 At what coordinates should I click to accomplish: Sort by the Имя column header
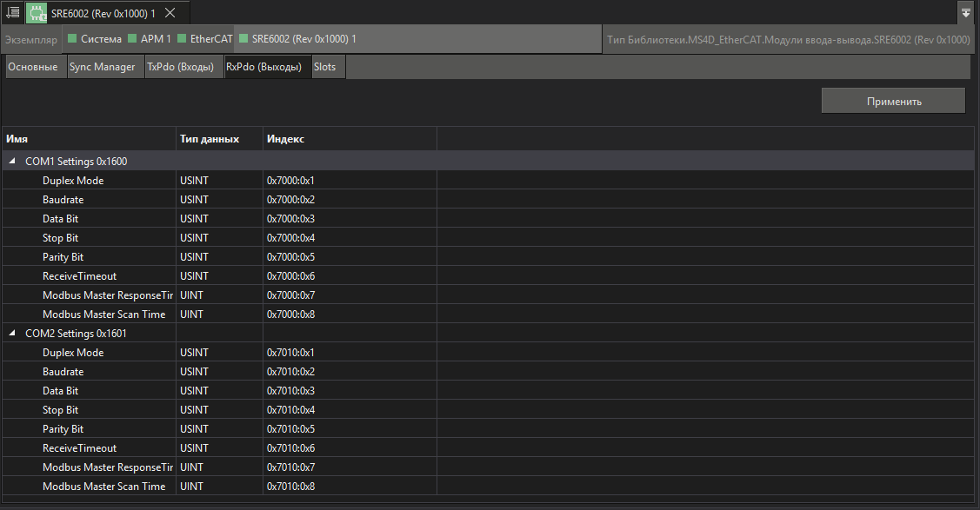point(90,139)
